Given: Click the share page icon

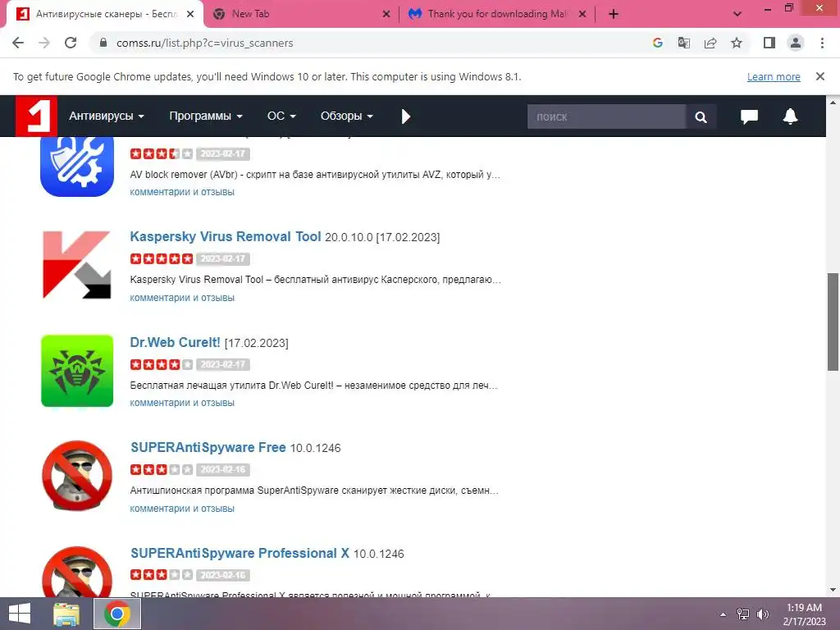Looking at the screenshot, I should (x=710, y=43).
